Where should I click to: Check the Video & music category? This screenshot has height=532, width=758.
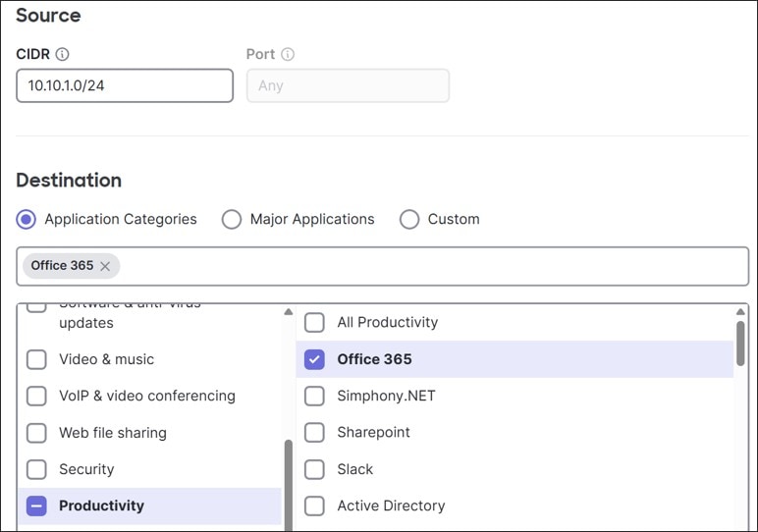pos(36,359)
